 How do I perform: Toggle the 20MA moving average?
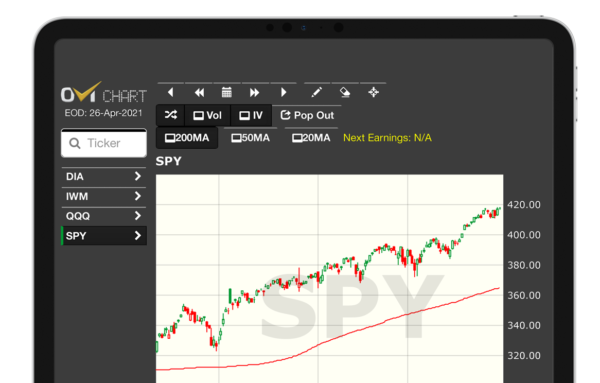click(311, 138)
